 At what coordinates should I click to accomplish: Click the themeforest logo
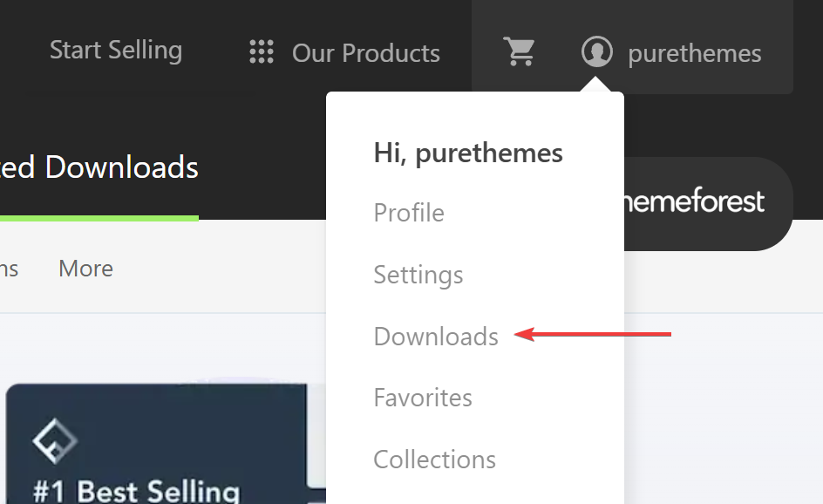click(x=693, y=202)
